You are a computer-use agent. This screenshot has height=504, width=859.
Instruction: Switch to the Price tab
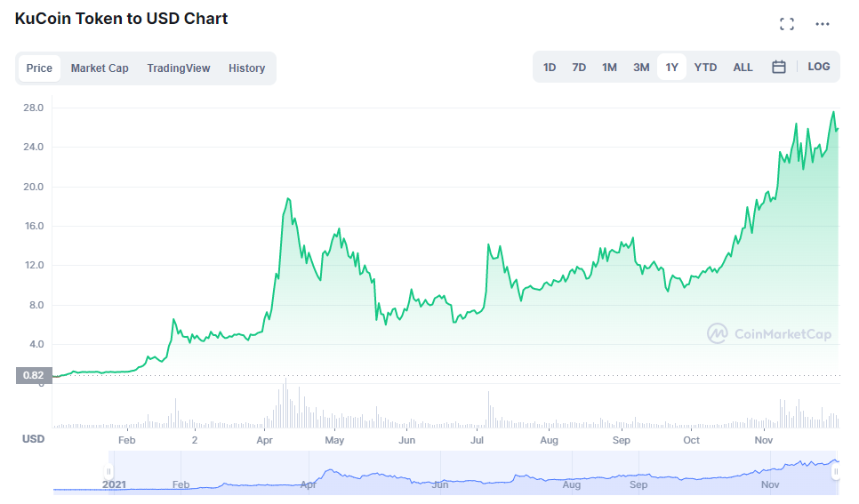coord(39,68)
